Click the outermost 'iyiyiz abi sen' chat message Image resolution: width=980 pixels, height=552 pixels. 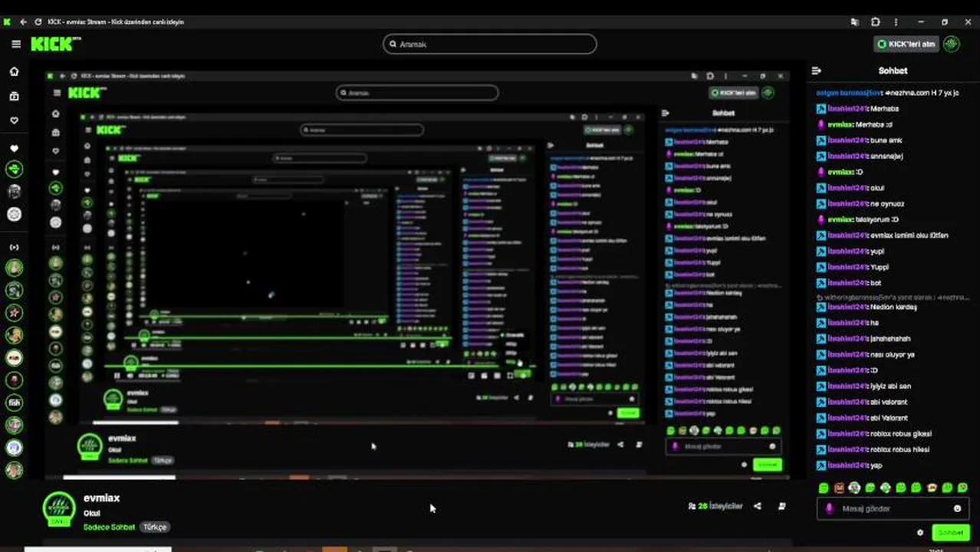click(x=864, y=386)
